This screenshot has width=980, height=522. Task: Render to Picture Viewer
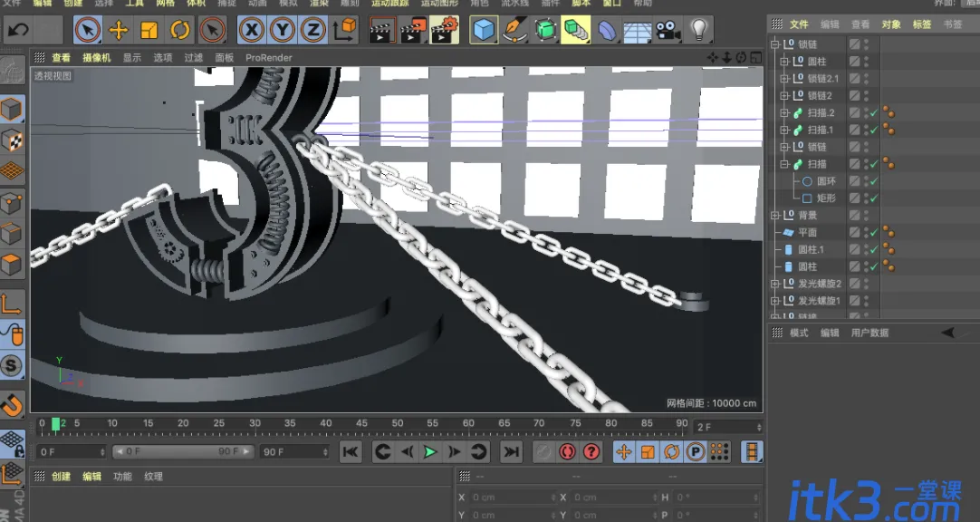coord(412,29)
